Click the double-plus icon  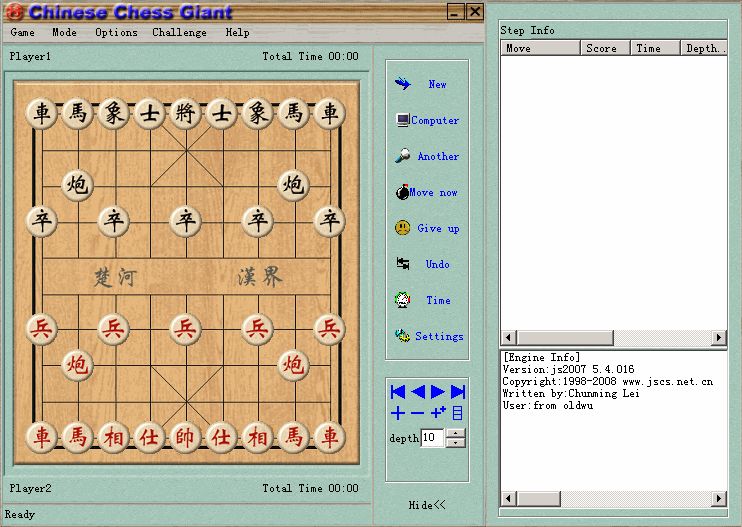click(x=438, y=413)
